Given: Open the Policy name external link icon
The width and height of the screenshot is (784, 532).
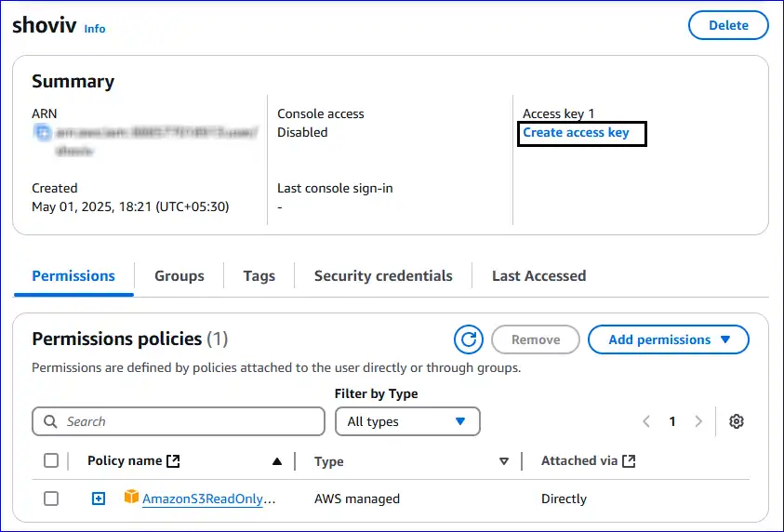Looking at the screenshot, I should click(x=173, y=461).
